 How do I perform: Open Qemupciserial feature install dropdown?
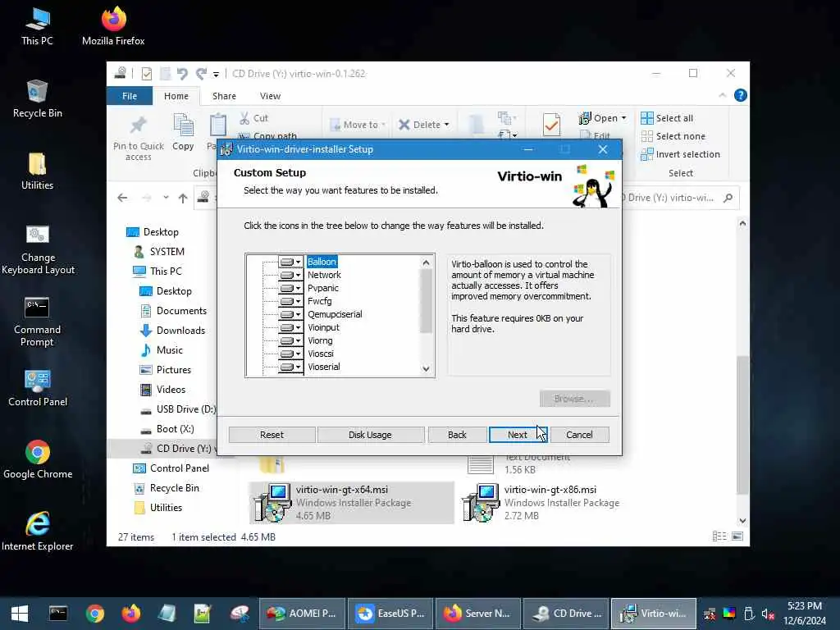(291, 314)
